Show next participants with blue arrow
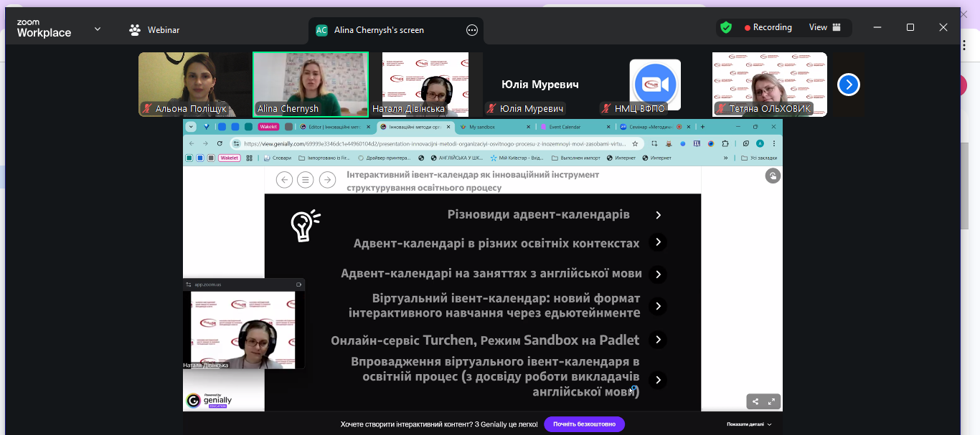This screenshot has height=435, width=980. click(x=848, y=85)
